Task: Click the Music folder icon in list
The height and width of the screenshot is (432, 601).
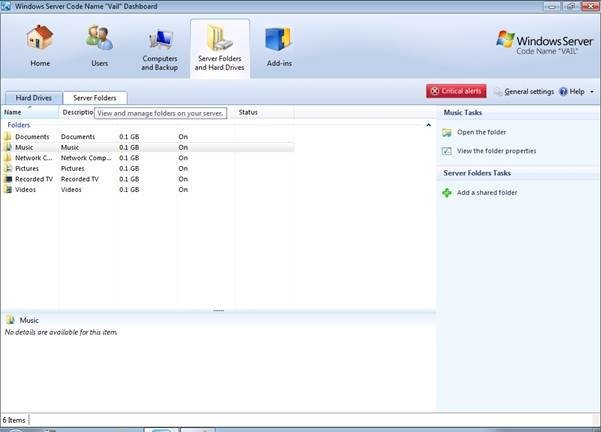Action: pos(8,147)
